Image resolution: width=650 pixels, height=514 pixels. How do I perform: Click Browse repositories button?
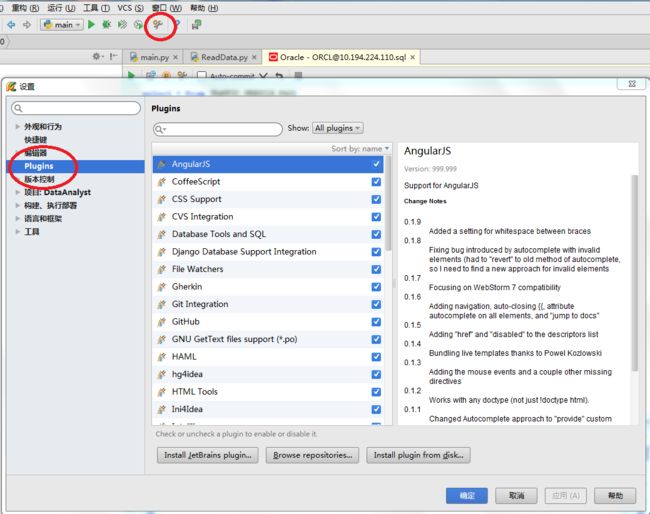click(313, 455)
